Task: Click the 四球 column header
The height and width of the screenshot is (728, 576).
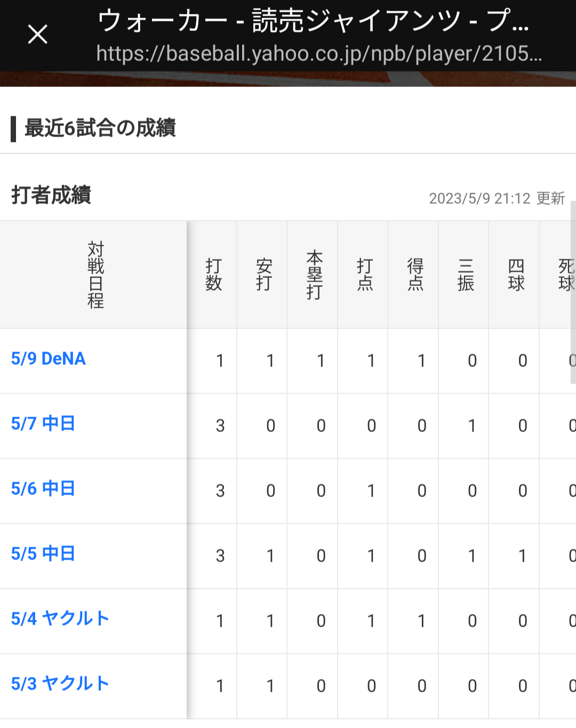Action: pos(516,275)
